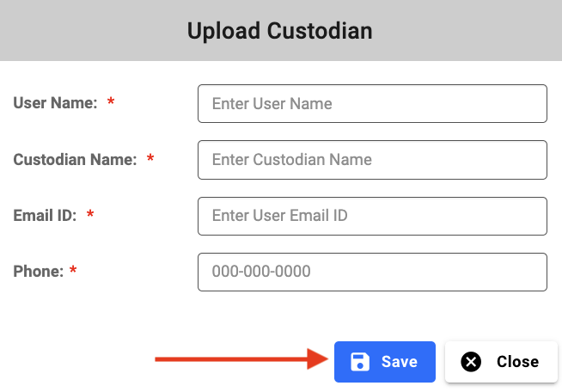The height and width of the screenshot is (392, 562).
Task: Click the red asterisk beside Email ID
Action: coord(90,215)
